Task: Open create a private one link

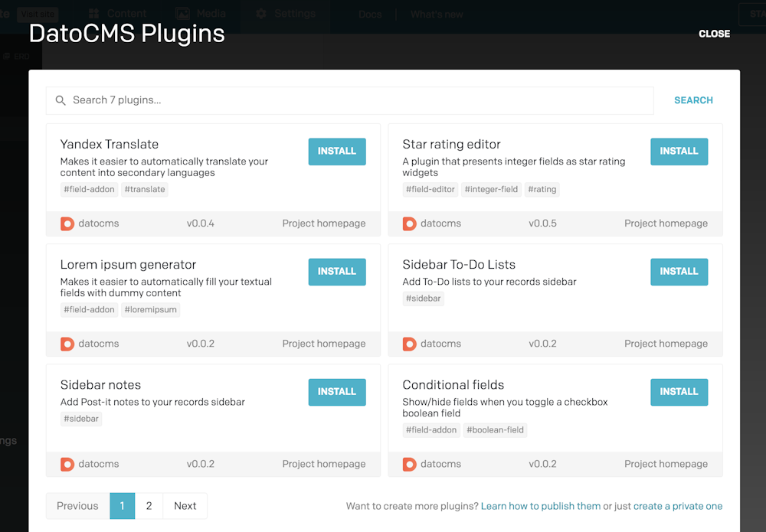Action: tap(678, 506)
